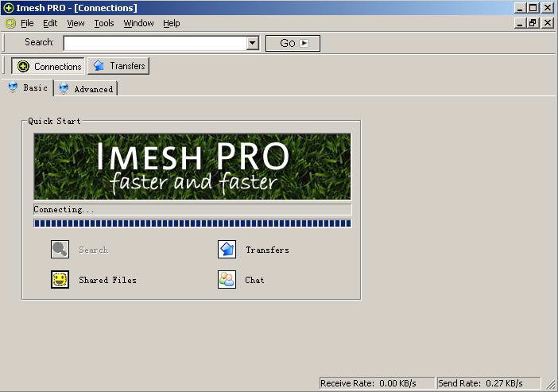Open the Tools menu

pos(104,24)
